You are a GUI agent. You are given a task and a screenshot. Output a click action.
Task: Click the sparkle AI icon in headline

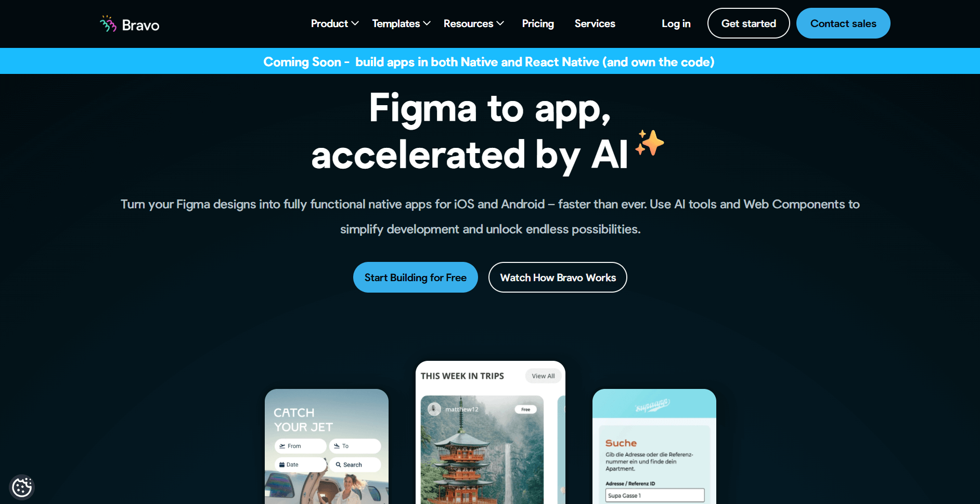pyautogui.click(x=650, y=143)
